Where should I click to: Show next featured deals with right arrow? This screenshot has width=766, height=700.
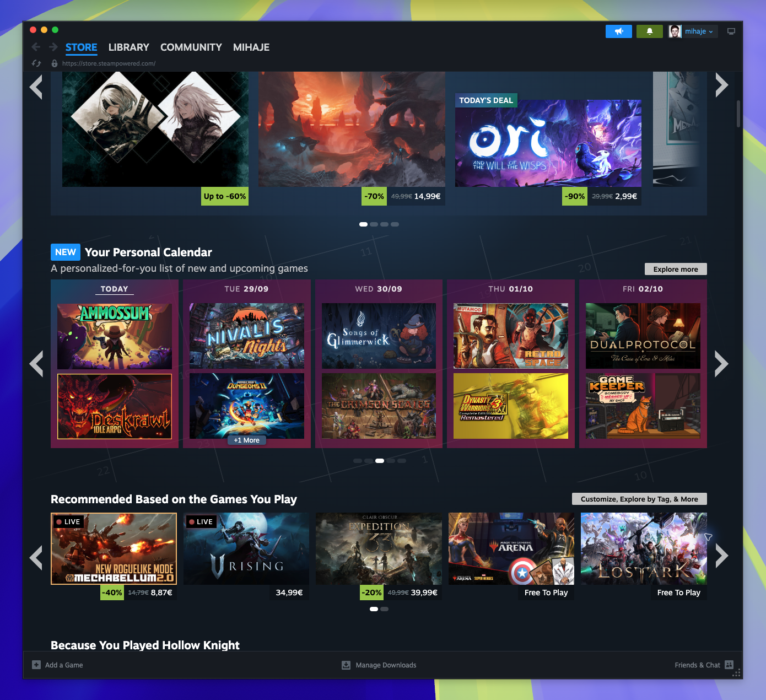tap(721, 85)
